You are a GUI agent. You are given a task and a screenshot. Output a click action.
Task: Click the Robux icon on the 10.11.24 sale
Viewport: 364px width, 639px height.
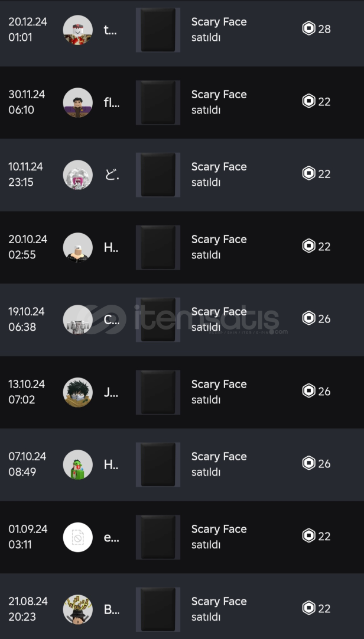click(x=308, y=173)
